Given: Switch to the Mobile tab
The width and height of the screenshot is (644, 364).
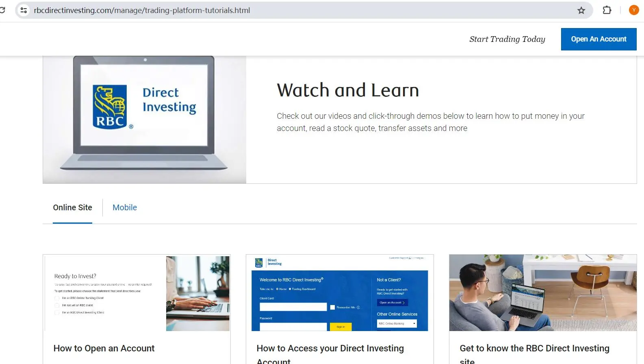Looking at the screenshot, I should (125, 207).
